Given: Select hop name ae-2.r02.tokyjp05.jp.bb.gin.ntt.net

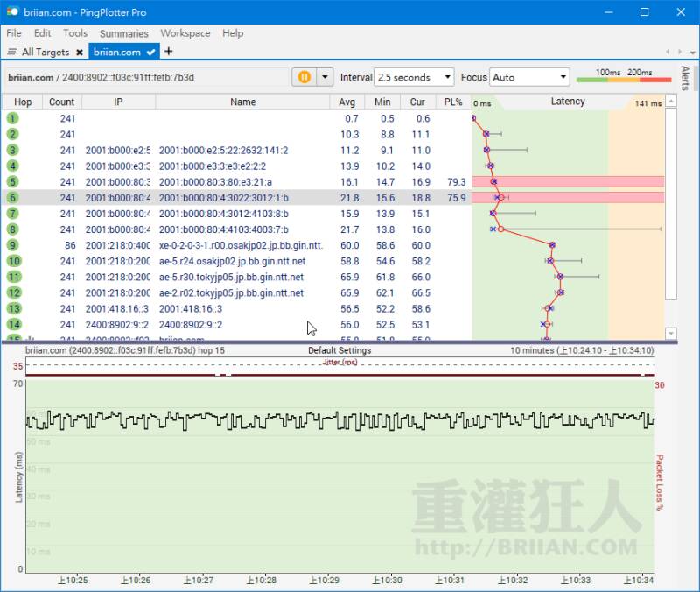Looking at the screenshot, I should pyautogui.click(x=231, y=293).
